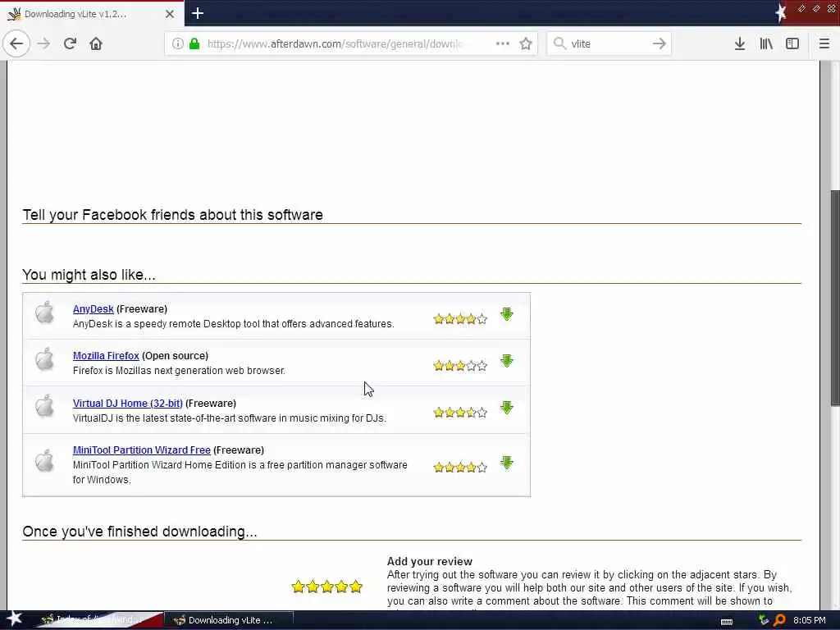Click the star icon in title bar

(781, 13)
